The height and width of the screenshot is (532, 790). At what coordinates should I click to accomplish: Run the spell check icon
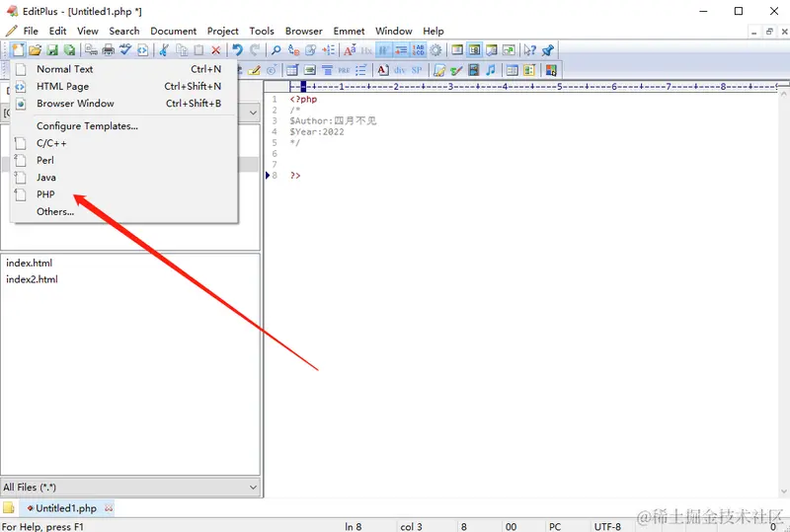[125, 50]
